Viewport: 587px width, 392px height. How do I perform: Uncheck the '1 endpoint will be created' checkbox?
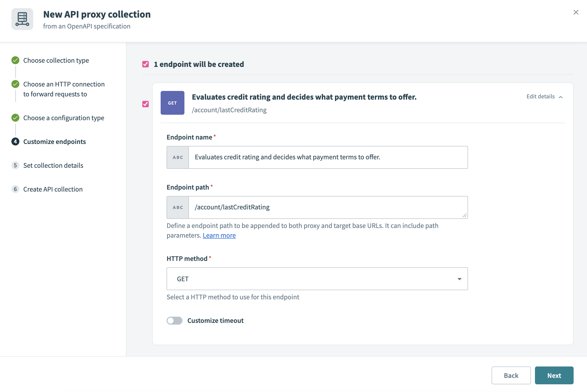pyautogui.click(x=146, y=64)
